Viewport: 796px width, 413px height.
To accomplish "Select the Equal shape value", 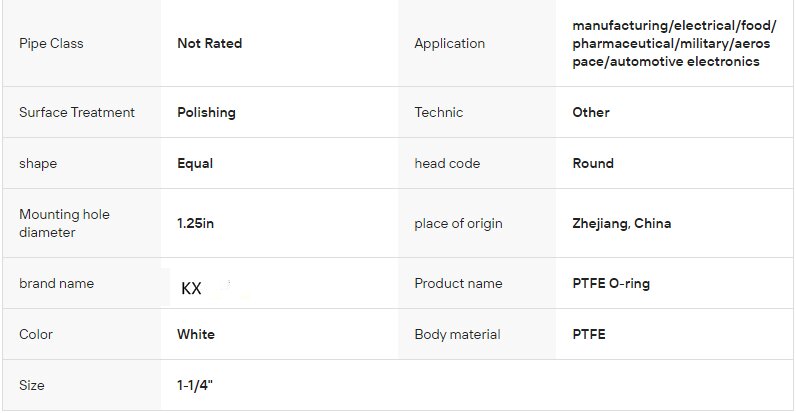I will pyautogui.click(x=195, y=163).
